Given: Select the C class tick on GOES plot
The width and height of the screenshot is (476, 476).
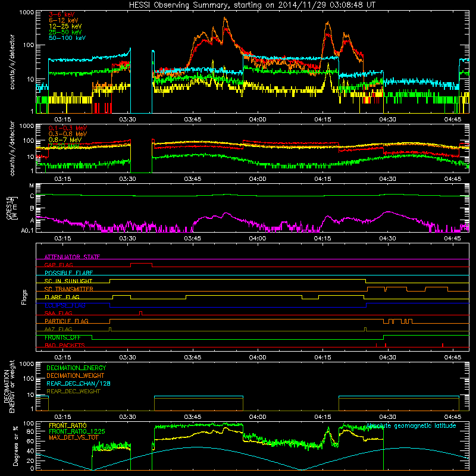Looking at the screenshot, I should tap(32, 196).
